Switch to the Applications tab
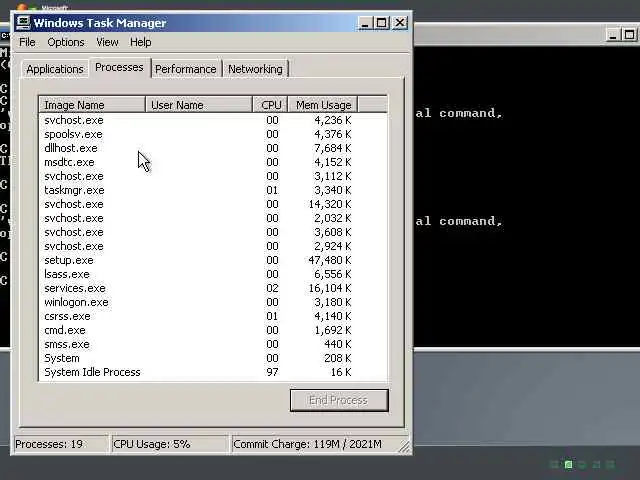This screenshot has width=640, height=480. (x=55, y=69)
